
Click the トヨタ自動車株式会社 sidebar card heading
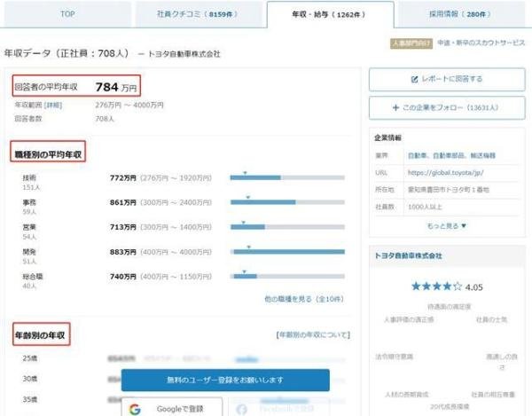pos(408,255)
